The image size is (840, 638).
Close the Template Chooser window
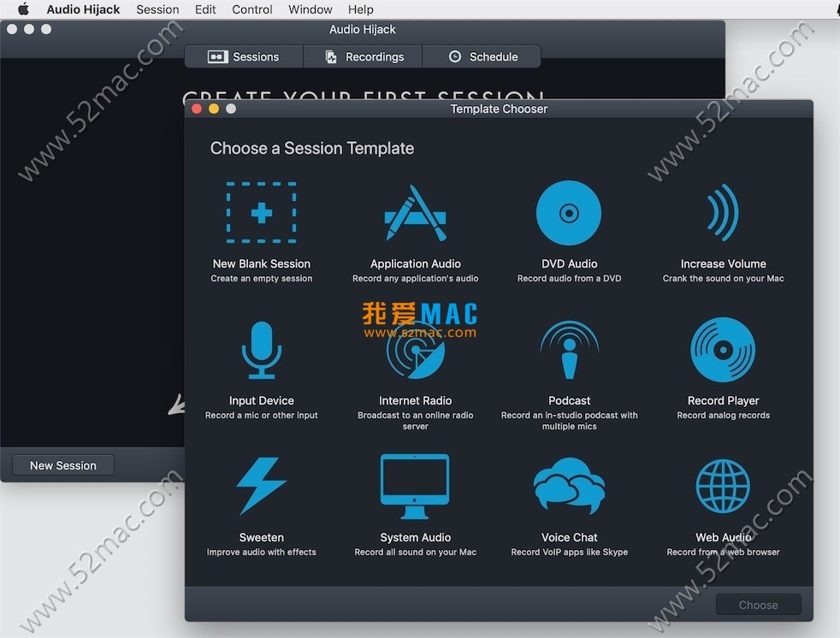point(197,109)
